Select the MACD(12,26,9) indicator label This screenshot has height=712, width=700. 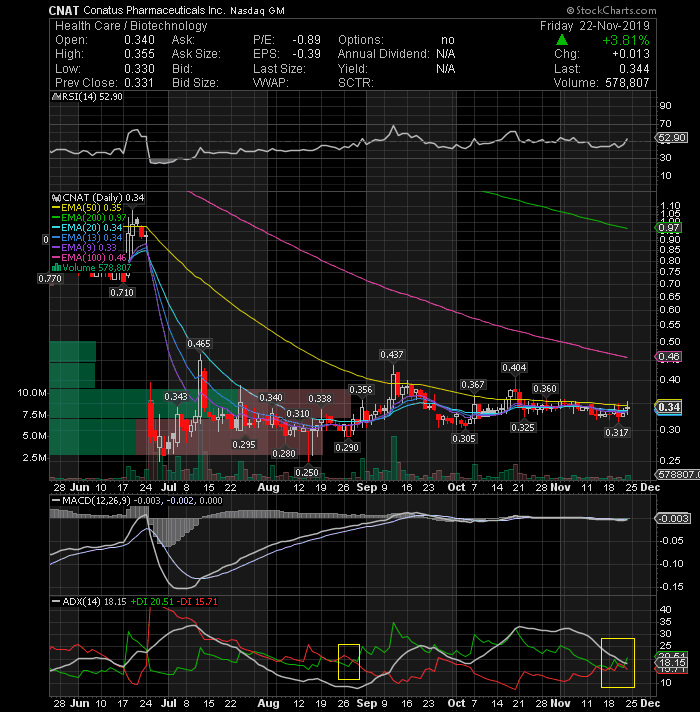click(96, 501)
